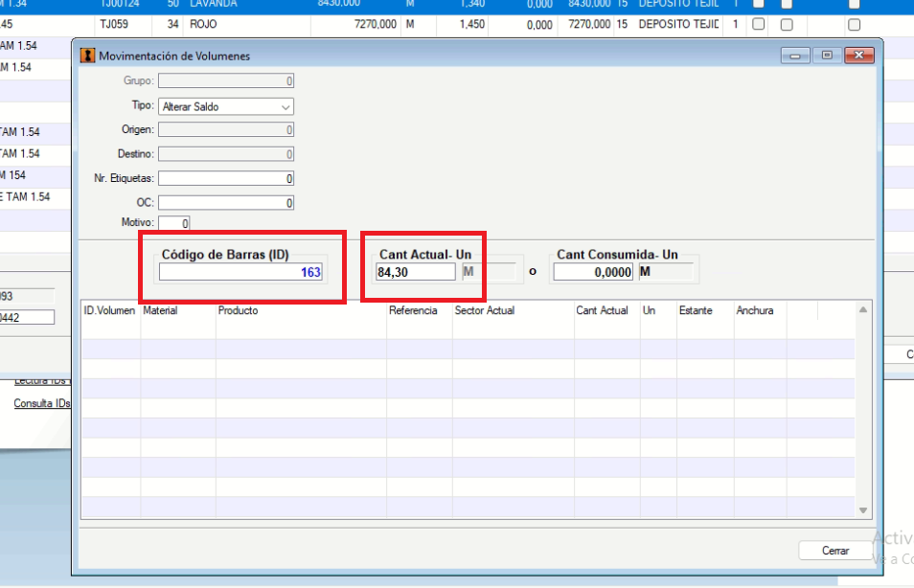Select the Referencia column header
The height and width of the screenshot is (588, 914).
419,310
